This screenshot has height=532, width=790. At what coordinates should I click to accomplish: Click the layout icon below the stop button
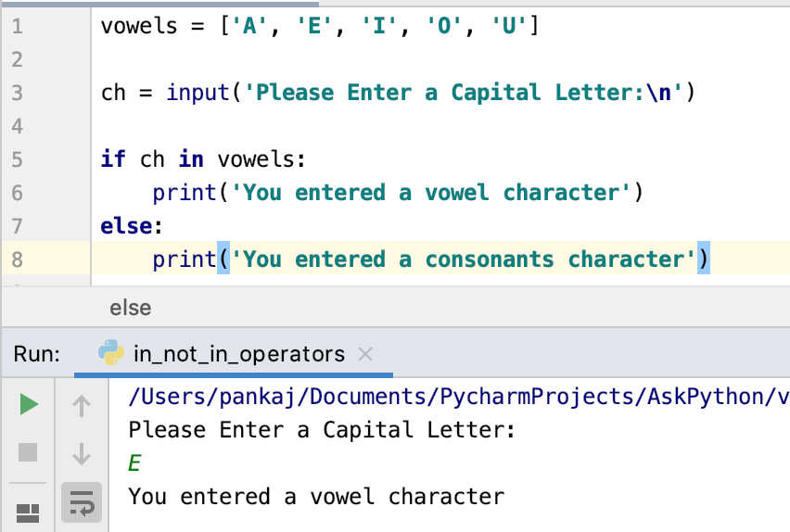coord(28,513)
